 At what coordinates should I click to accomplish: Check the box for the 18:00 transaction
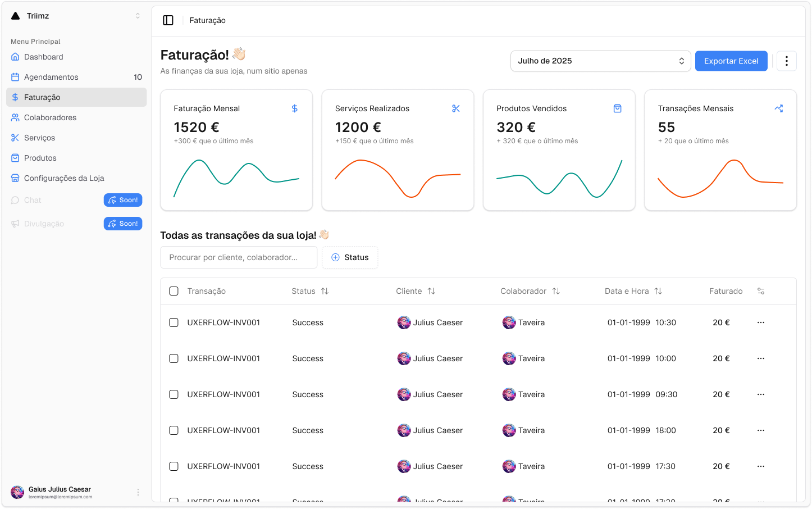(174, 430)
